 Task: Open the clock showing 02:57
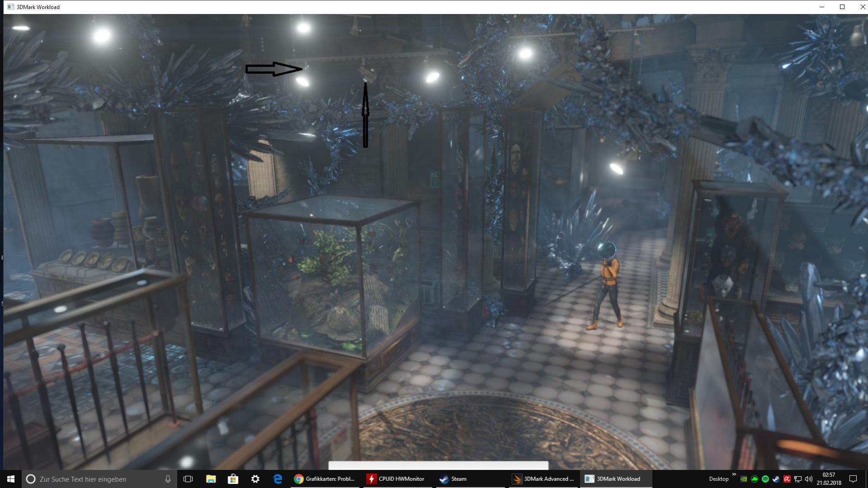pyautogui.click(x=829, y=479)
